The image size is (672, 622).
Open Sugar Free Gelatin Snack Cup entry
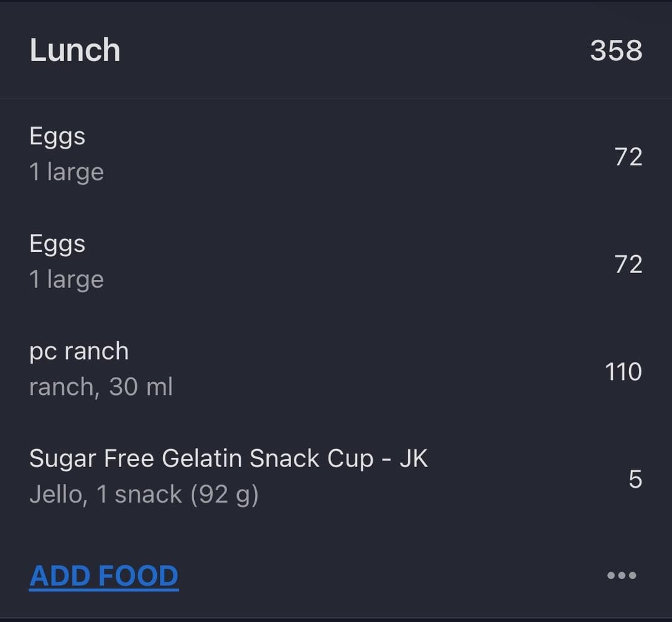point(336,477)
